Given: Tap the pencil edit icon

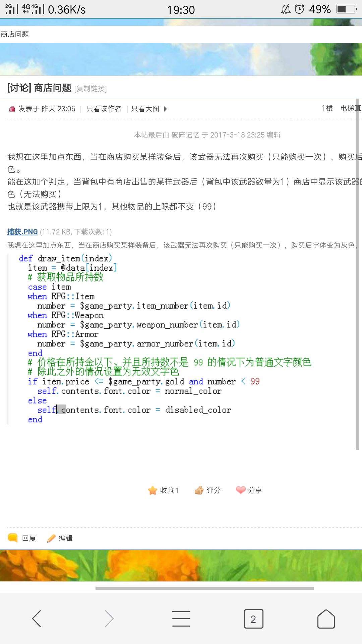Looking at the screenshot, I should 51,538.
